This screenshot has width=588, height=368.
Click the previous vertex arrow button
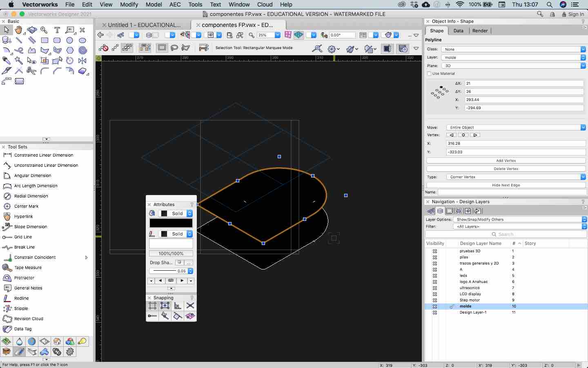(x=452, y=135)
